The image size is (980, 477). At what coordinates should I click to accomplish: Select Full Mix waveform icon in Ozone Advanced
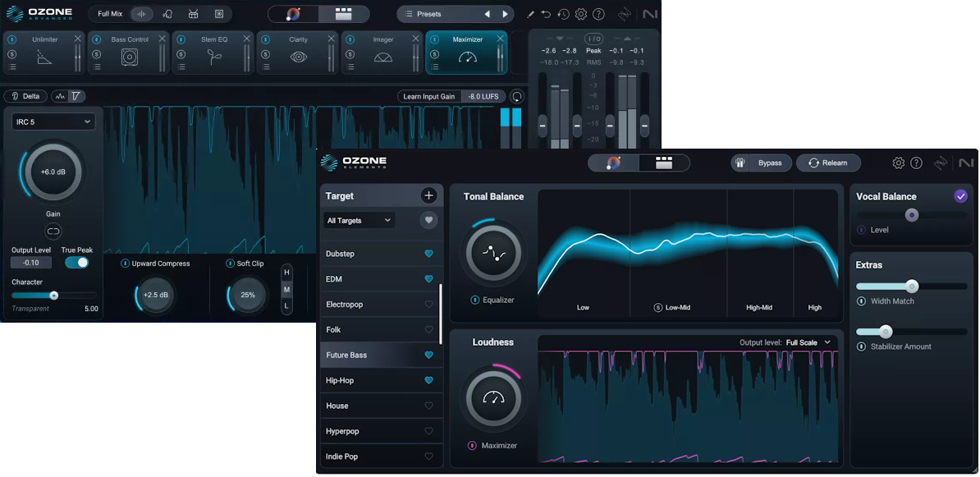(x=142, y=14)
